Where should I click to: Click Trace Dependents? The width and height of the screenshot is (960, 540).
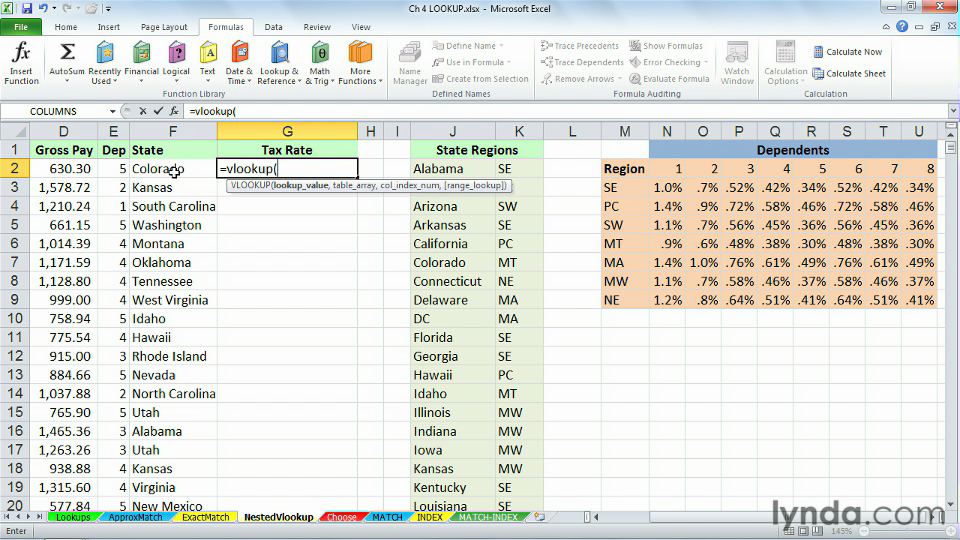coord(582,62)
